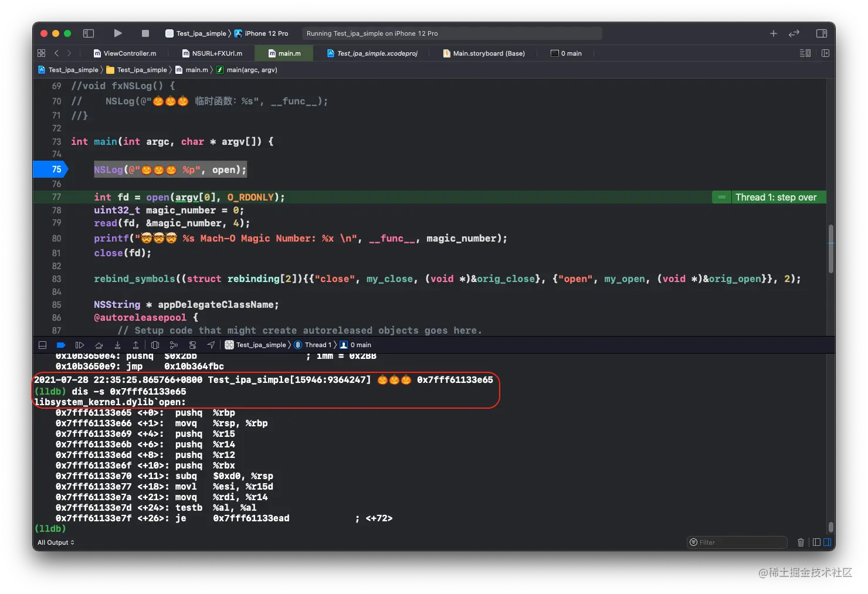Toggle the variables view pane
This screenshot has width=868, height=594.
(x=816, y=542)
